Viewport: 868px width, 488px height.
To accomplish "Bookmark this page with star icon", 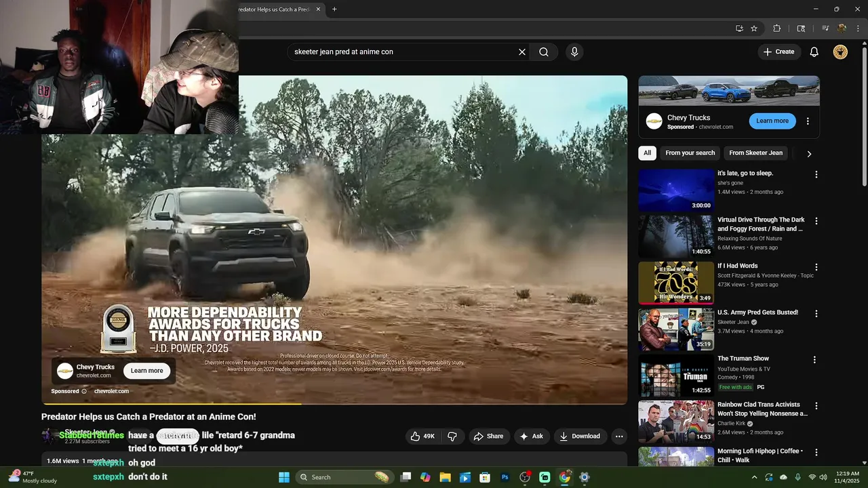I will (x=754, y=28).
